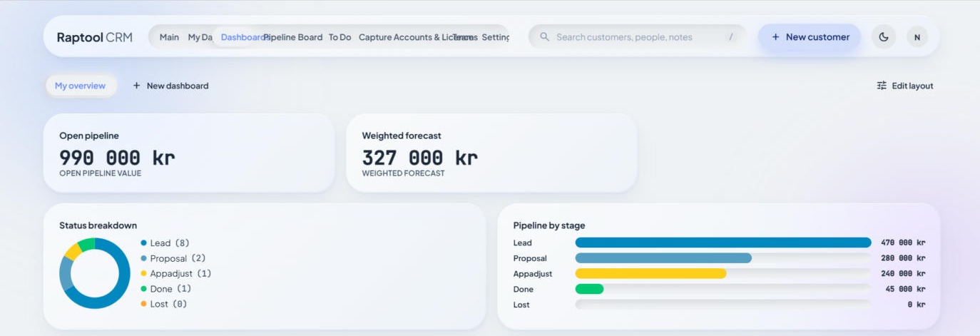Click the slash shortcut badge in search
The height and width of the screenshot is (336, 980).
coord(730,37)
